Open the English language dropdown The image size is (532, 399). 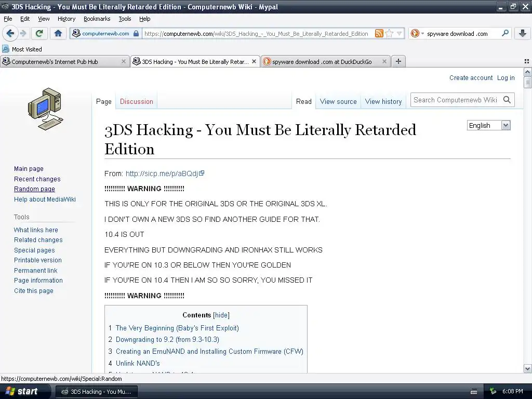click(488, 125)
